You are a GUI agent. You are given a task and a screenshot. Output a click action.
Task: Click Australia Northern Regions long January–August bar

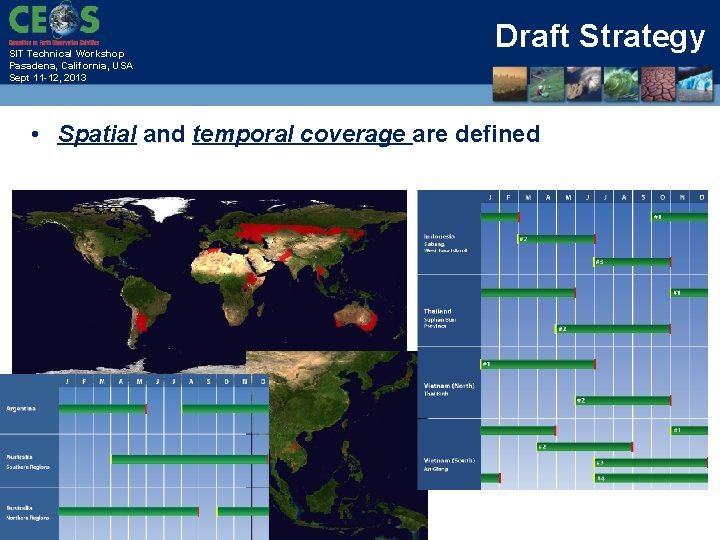point(129,511)
